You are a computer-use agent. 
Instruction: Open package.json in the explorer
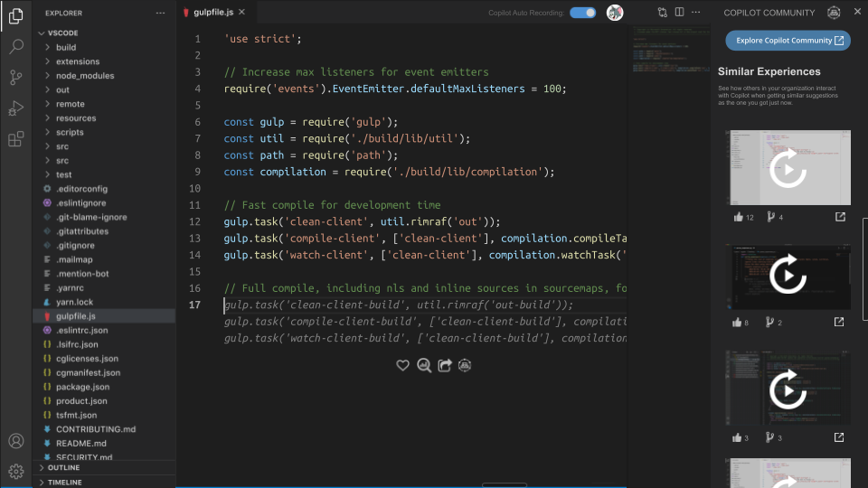[81, 387]
